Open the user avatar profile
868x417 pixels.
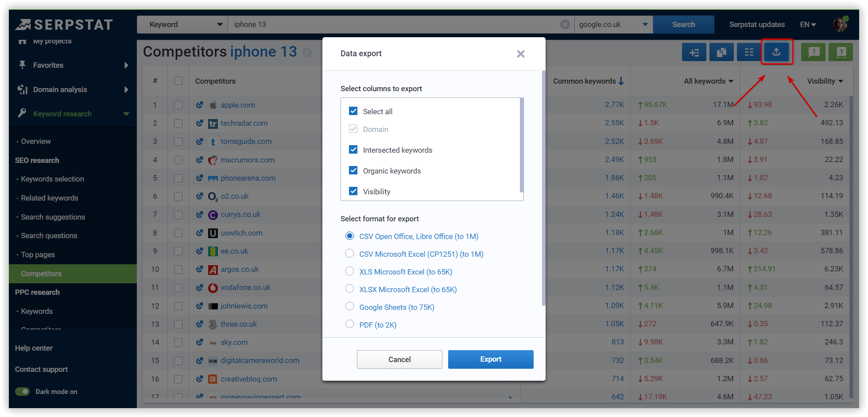tap(840, 24)
